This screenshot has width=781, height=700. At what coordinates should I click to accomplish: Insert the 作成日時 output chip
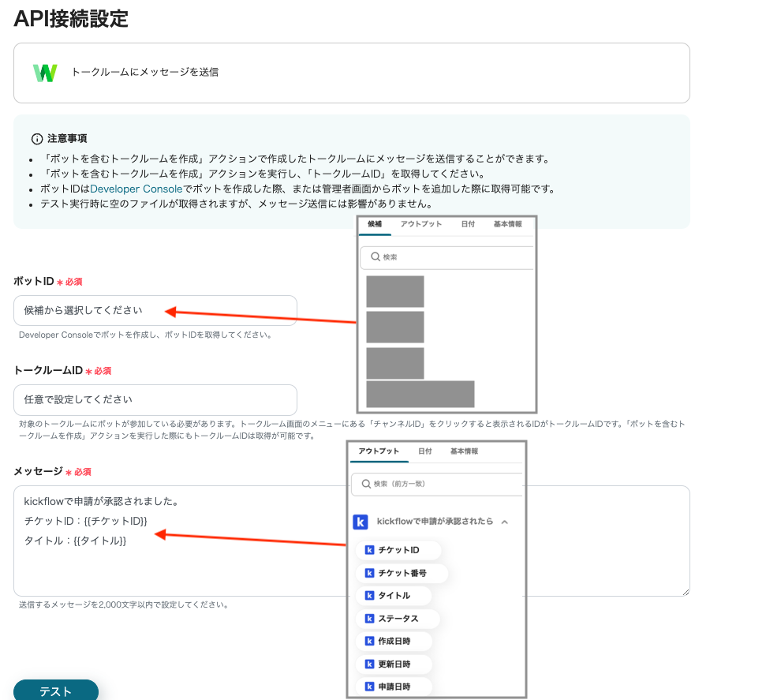[394, 642]
